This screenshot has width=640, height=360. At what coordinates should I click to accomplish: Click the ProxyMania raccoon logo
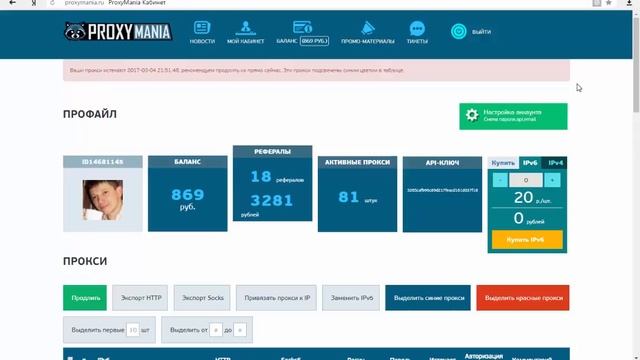click(x=118, y=31)
